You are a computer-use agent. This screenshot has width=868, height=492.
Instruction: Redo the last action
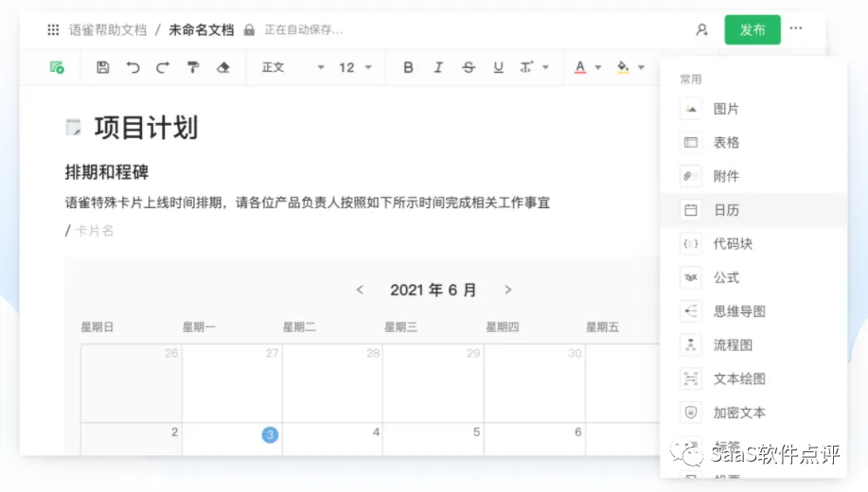pos(163,67)
